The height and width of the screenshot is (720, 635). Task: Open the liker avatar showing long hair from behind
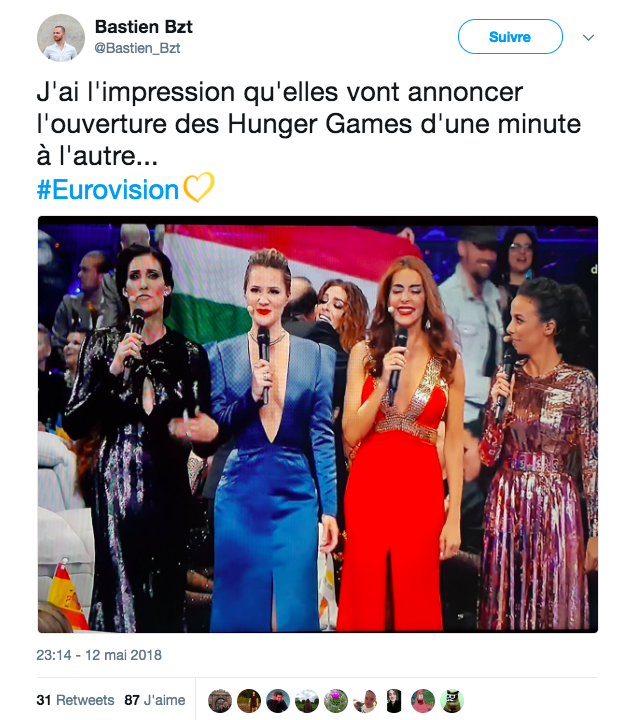click(307, 701)
